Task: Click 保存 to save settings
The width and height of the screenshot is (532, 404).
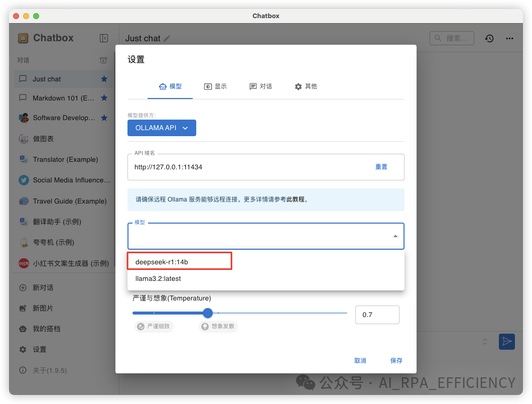Action: 396,360
